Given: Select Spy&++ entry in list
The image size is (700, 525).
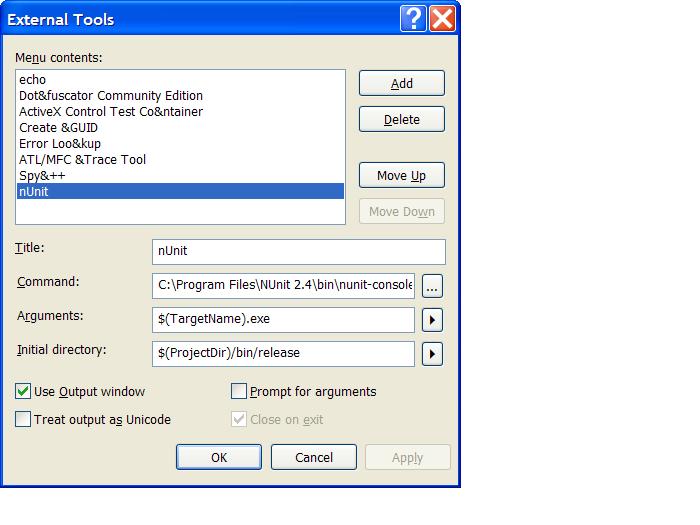Looking at the screenshot, I should pos(180,176).
